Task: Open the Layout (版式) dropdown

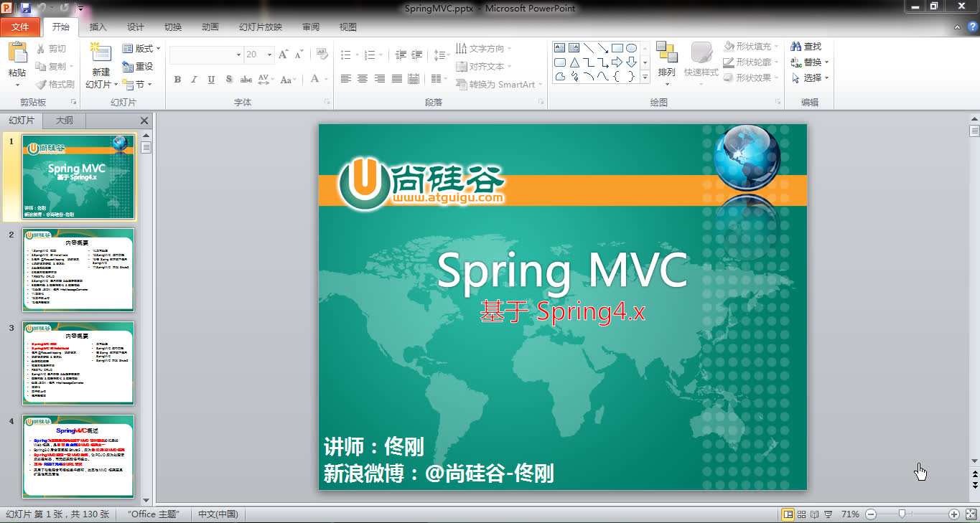Action: (x=141, y=49)
